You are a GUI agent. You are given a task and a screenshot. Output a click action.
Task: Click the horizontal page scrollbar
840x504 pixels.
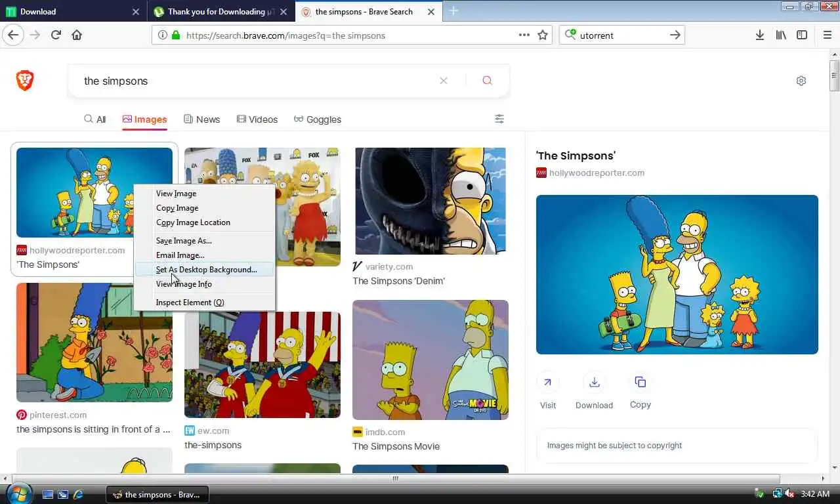click(396, 478)
